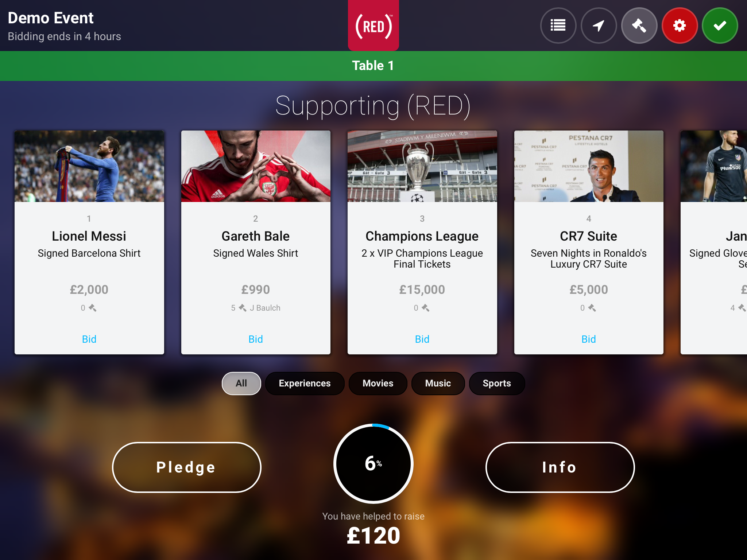Viewport: 747px width, 560px height.
Task: Open the Pledge button
Action: click(x=186, y=467)
